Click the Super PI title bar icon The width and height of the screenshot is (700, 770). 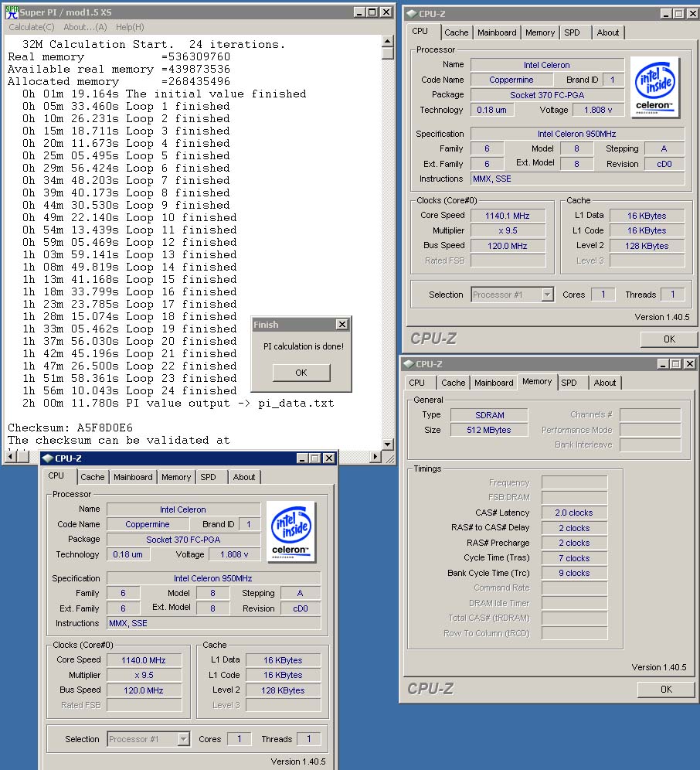(12, 12)
